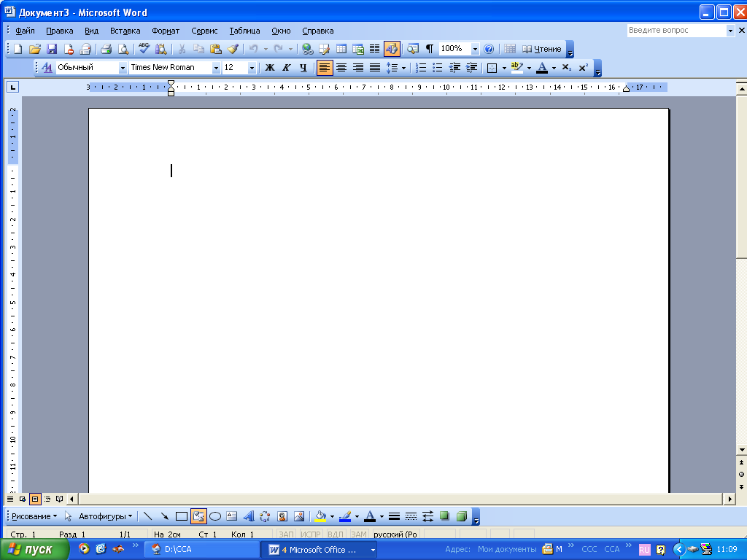This screenshot has width=747, height=560.
Task: Center align the text
Action: tap(341, 68)
